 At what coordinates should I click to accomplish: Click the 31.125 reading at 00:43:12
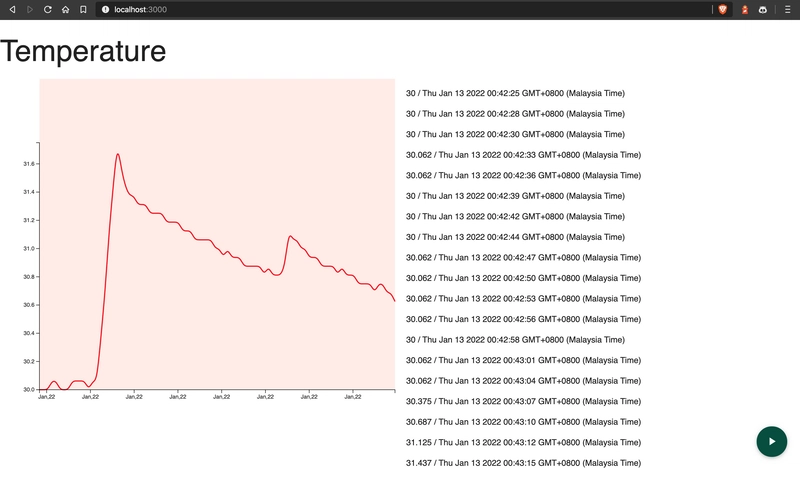(x=523, y=442)
